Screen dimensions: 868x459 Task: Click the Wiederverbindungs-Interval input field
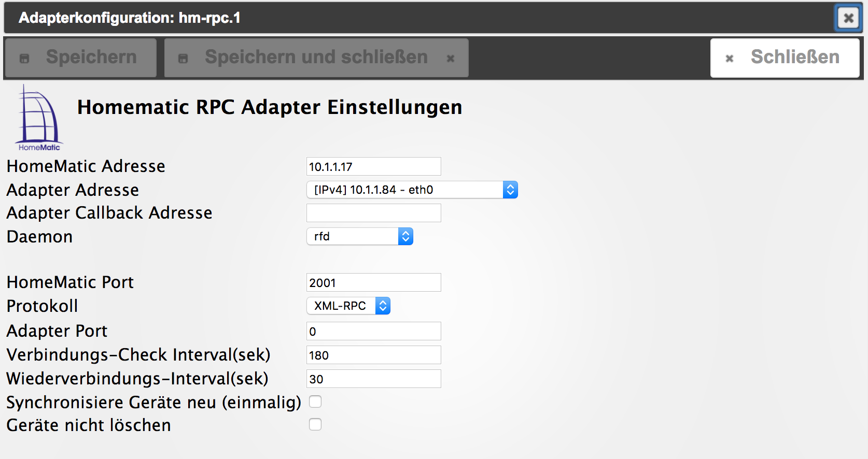pyautogui.click(x=373, y=379)
